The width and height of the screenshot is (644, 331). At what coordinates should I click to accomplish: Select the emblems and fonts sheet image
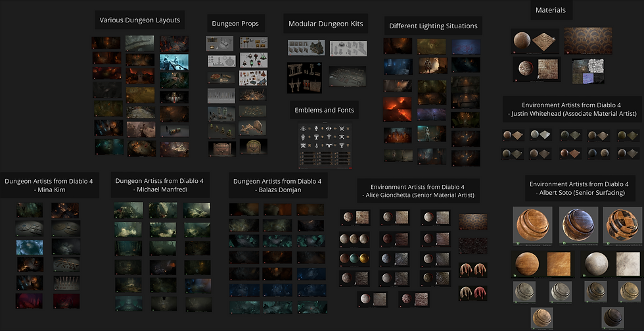pyautogui.click(x=325, y=145)
